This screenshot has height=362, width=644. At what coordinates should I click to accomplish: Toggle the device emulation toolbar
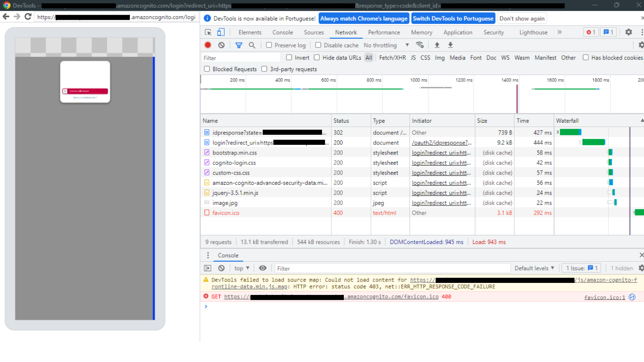pyautogui.click(x=220, y=32)
